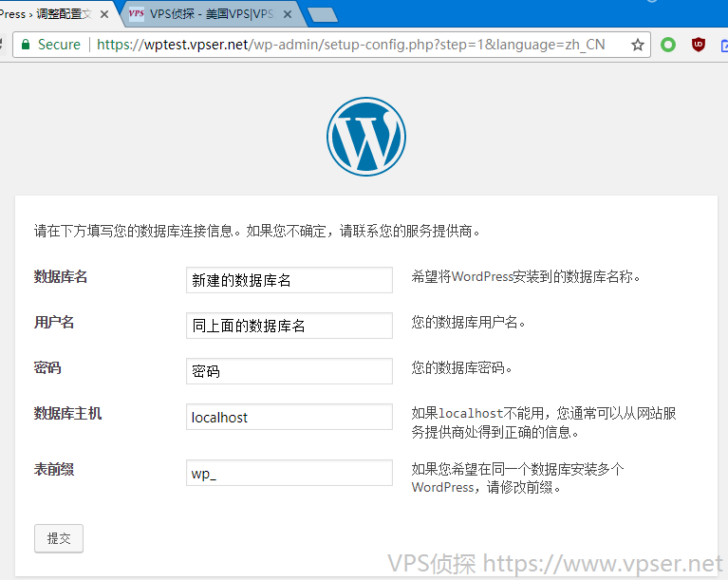Click the 表前缀 field label
Screen dimensions: 728x580
point(54,468)
